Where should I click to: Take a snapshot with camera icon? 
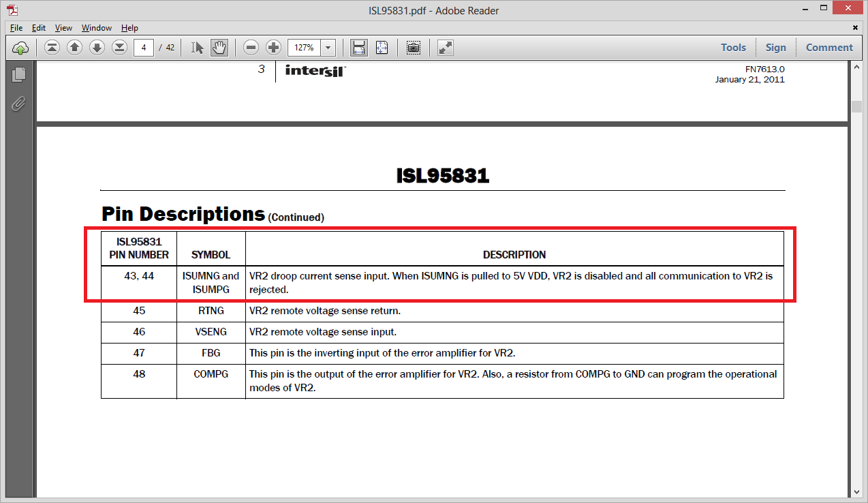click(414, 48)
